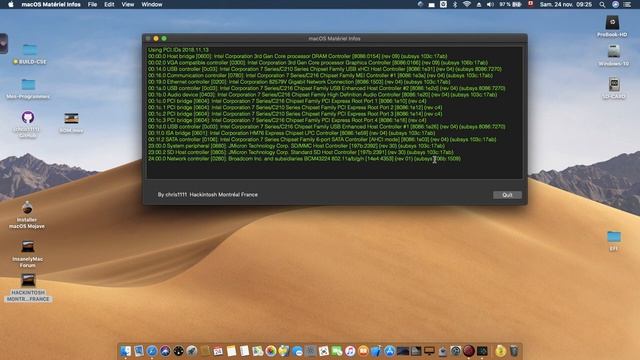Click the 00:1a.0 USB controller line
This screenshot has width=640, height=360.
(327, 88)
